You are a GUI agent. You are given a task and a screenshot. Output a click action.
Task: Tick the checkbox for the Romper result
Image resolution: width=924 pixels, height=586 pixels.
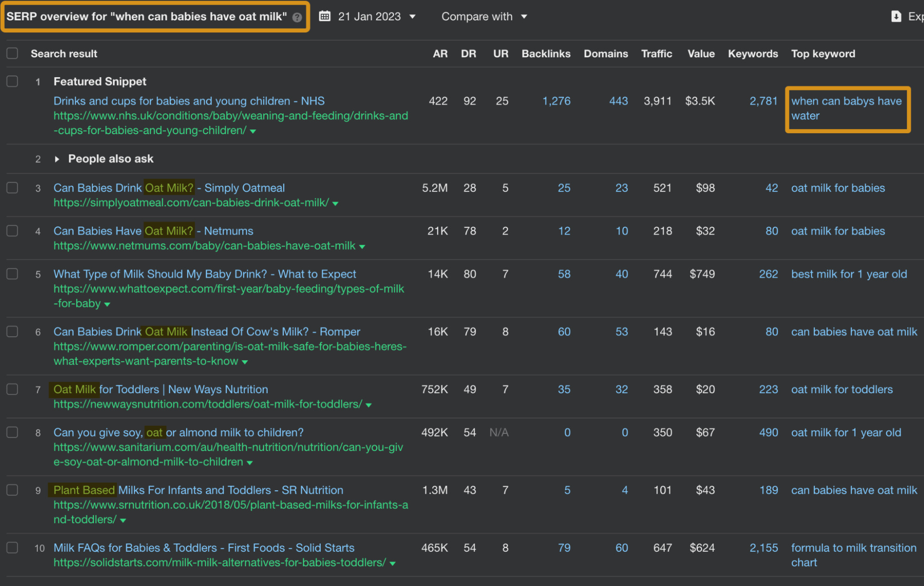12,331
